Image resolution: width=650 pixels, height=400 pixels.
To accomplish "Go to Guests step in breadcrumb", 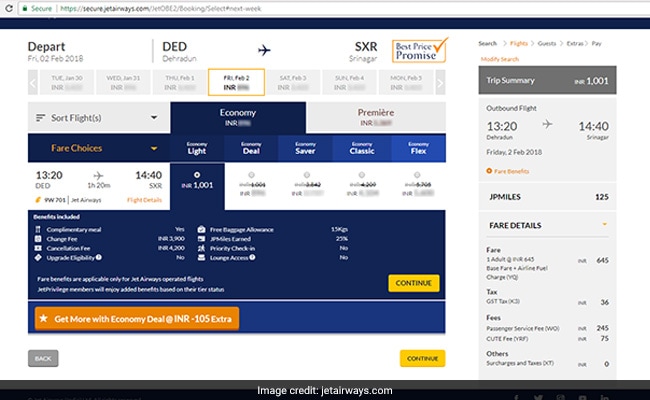I will (x=547, y=44).
